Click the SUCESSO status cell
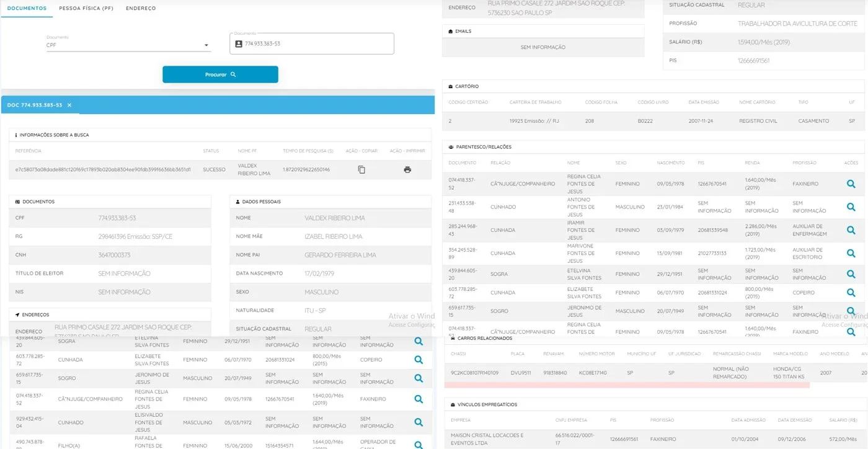 [214, 169]
